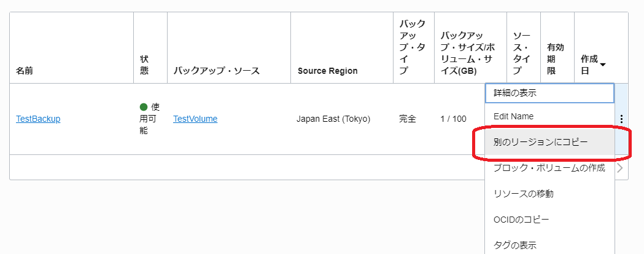Choose ブロック・ボリュームの作成 option

point(549,168)
